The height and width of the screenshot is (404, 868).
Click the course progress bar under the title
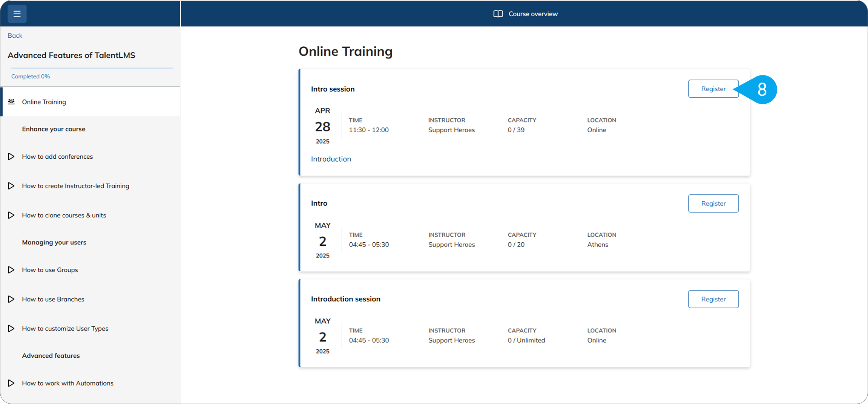click(92, 68)
